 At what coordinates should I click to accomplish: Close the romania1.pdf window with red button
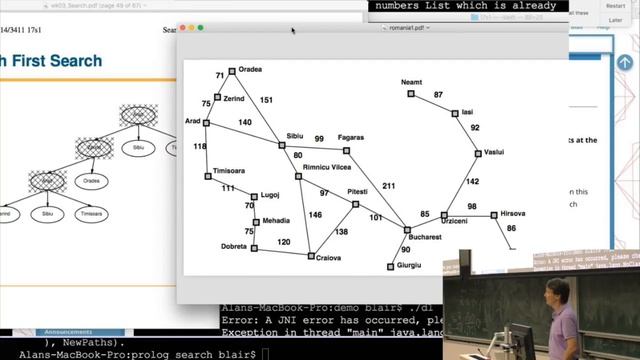click(x=183, y=28)
